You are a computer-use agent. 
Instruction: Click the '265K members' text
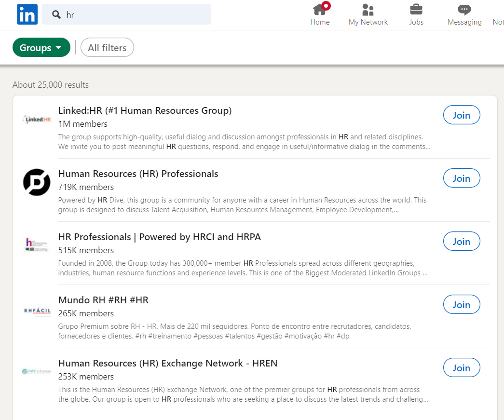click(86, 313)
